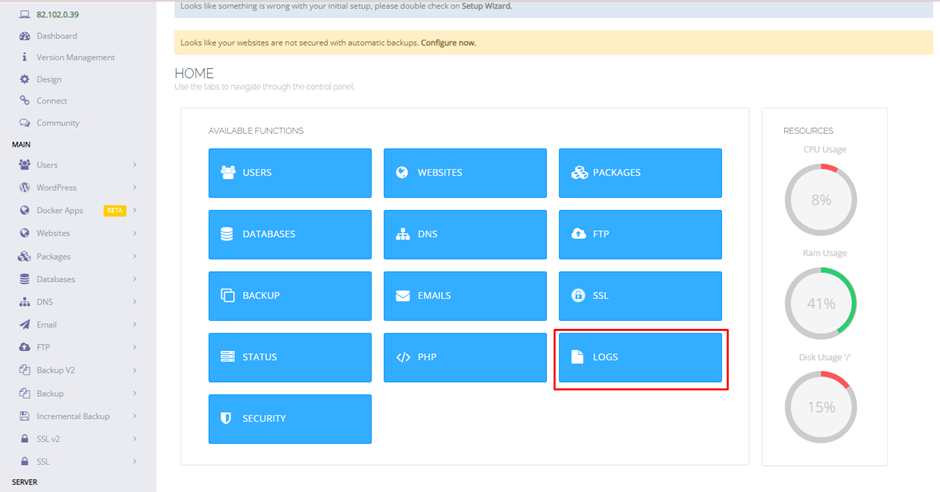Click the Databases stack icon in sidebar
Viewport: 940px width, 492px height.
point(25,279)
